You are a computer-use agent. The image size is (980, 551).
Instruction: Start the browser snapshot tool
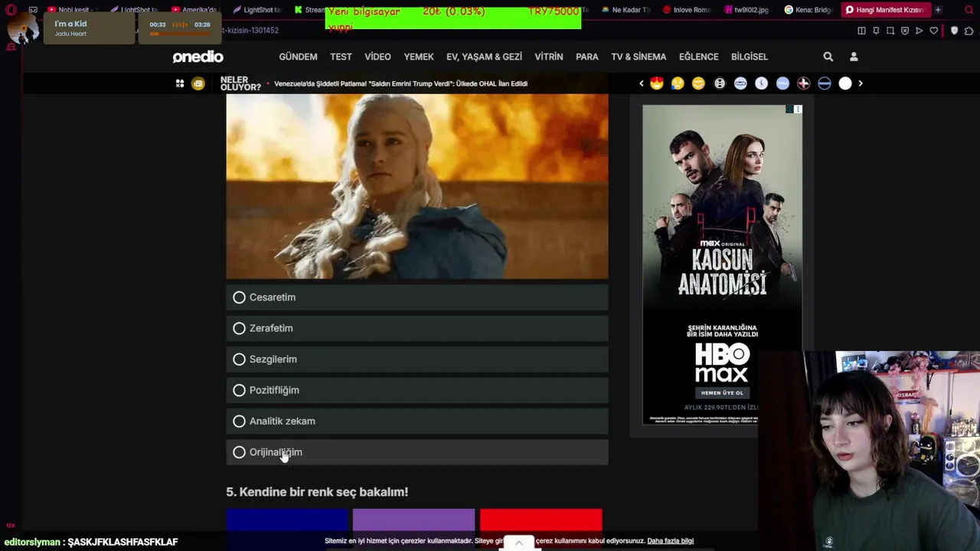[x=890, y=31]
